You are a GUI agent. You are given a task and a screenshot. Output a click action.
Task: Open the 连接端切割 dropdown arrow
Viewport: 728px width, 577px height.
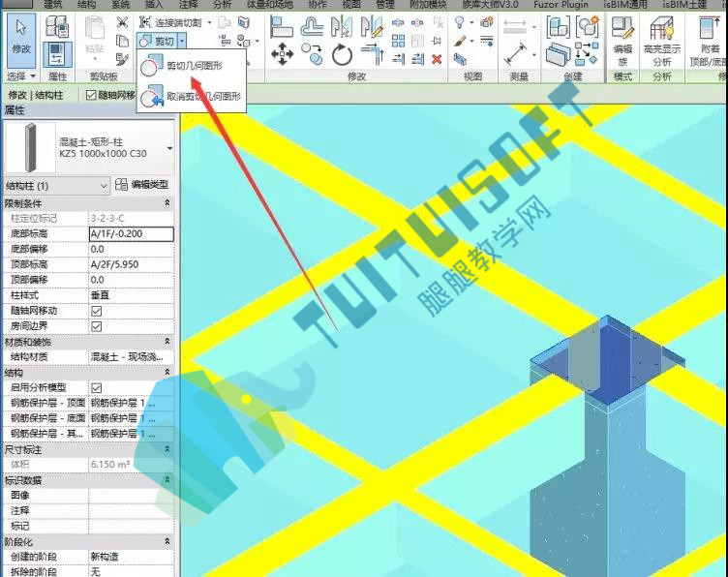pos(209,22)
